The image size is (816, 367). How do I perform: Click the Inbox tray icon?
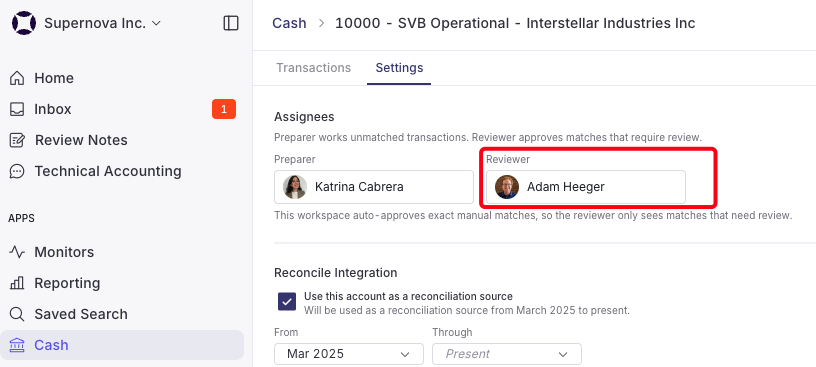pyautogui.click(x=17, y=109)
